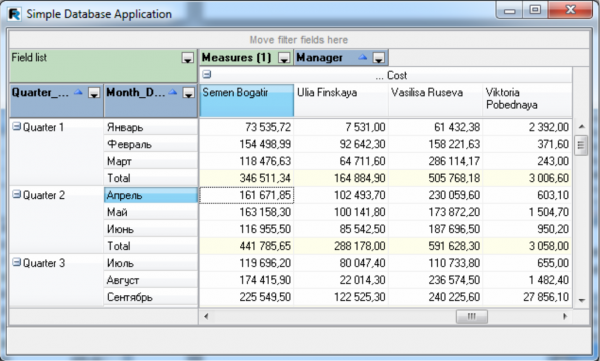Select the Semen Bogatir column header
The height and width of the screenshot is (361, 600).
[247, 100]
